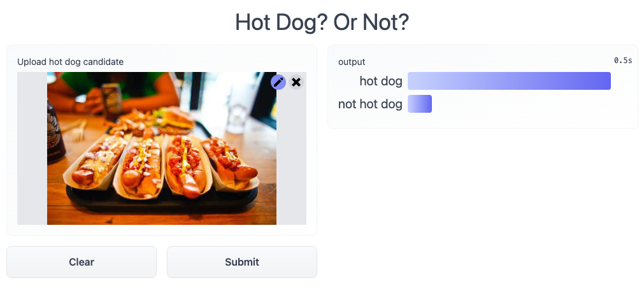Remove the uploaded image with the X icon
The height and width of the screenshot is (293, 644).
296,82
